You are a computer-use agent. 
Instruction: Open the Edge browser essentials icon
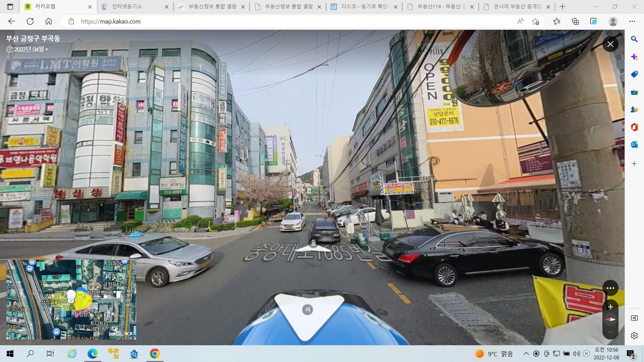[594, 21]
